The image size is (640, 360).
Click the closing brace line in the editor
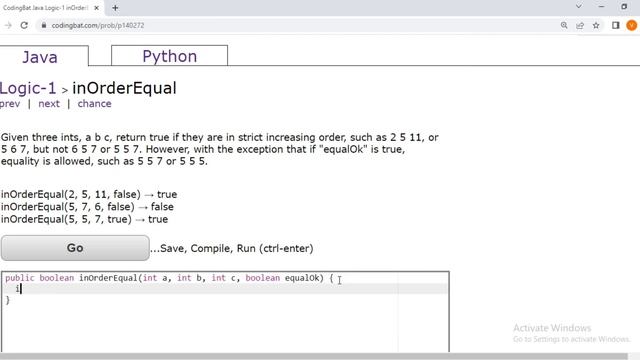(7, 300)
